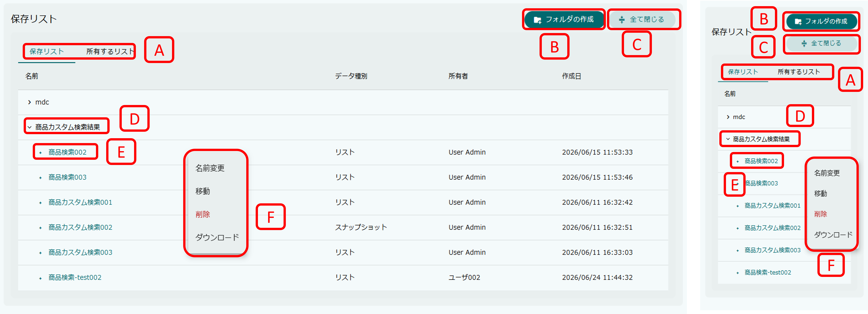The image size is (868, 314).
Task: Click リスト cell in 商品検索-test002 row
Action: (345, 277)
